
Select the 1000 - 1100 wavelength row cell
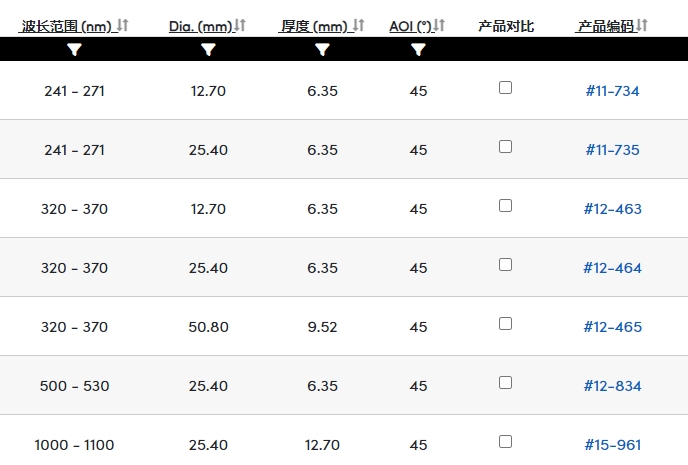75,445
